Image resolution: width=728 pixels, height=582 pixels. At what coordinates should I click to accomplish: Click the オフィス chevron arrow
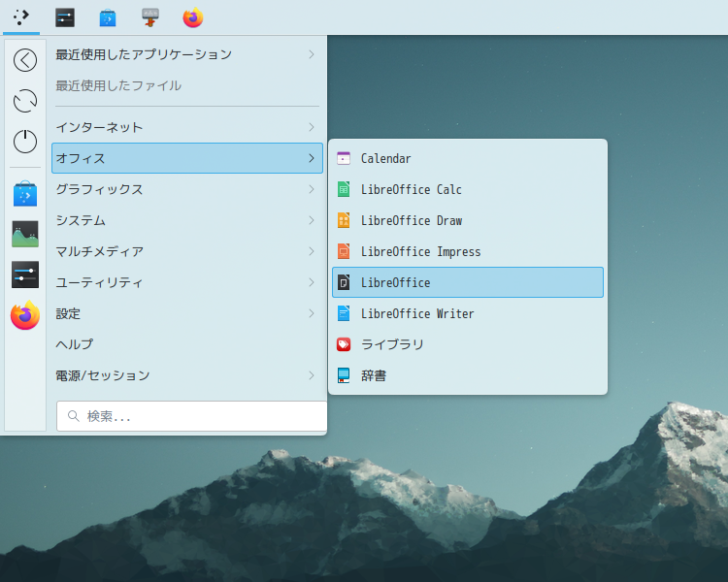click(312, 158)
